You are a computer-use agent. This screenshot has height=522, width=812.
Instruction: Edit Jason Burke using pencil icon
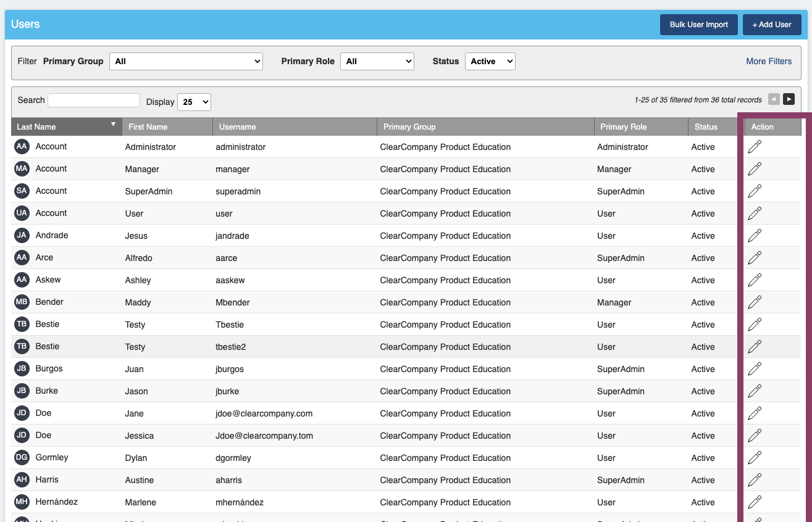(755, 391)
